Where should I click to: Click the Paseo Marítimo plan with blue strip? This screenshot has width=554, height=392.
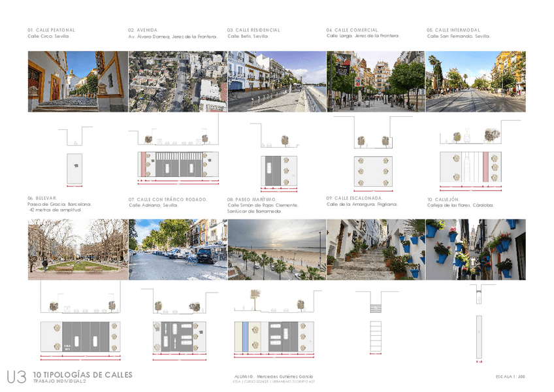click(274, 337)
